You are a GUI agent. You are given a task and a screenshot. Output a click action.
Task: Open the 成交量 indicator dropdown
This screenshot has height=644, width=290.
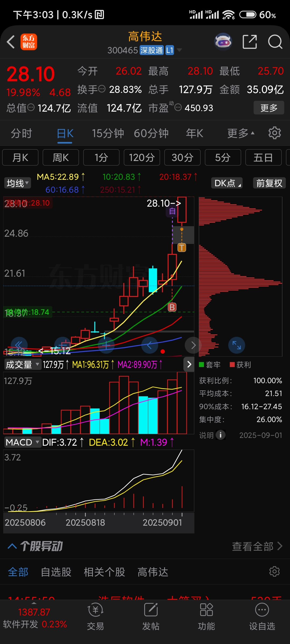pos(23,364)
